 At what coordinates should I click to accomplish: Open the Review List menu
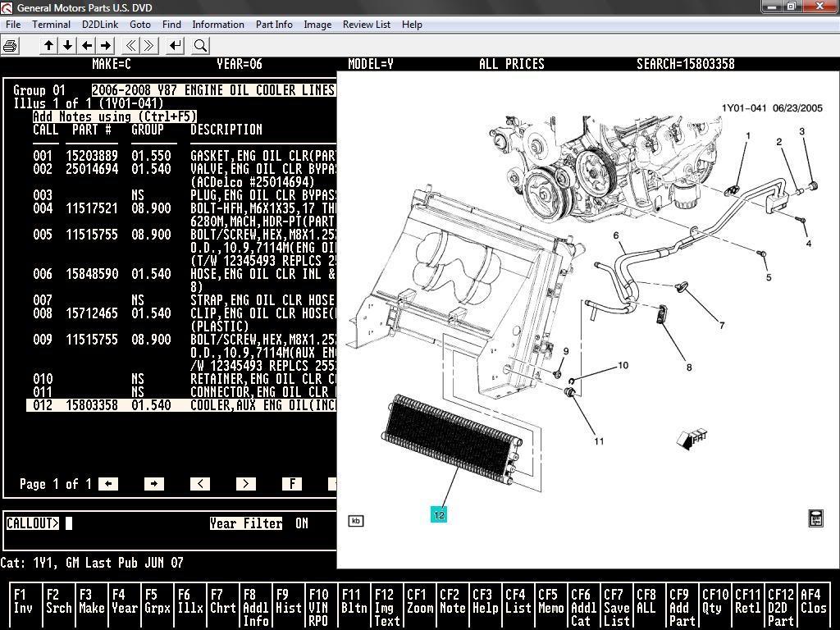[367, 25]
